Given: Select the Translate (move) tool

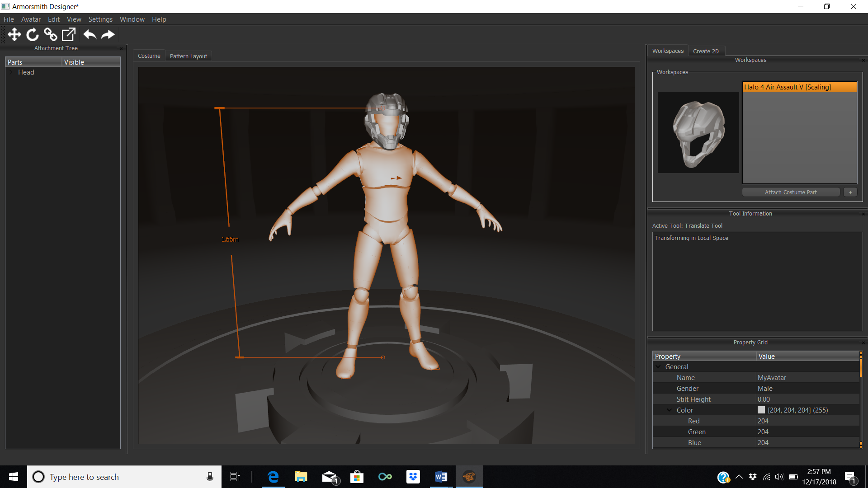Looking at the screenshot, I should pos(14,34).
